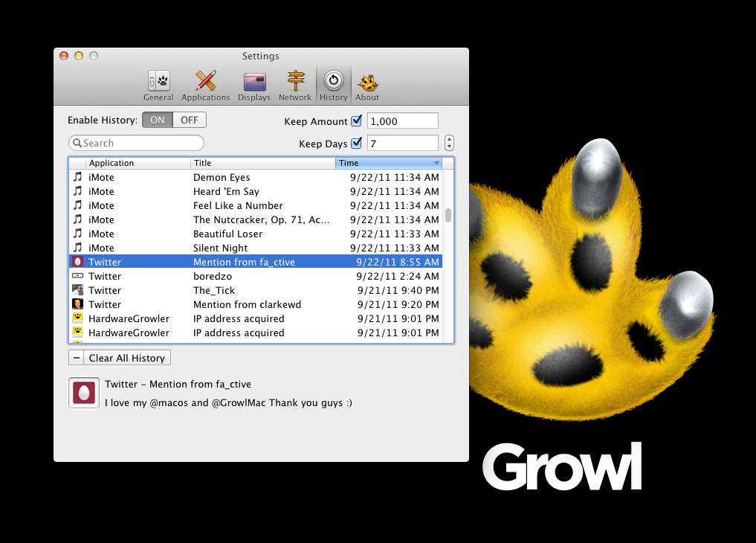The width and height of the screenshot is (756, 543).
Task: Open the About paw icon
Action: click(x=367, y=86)
